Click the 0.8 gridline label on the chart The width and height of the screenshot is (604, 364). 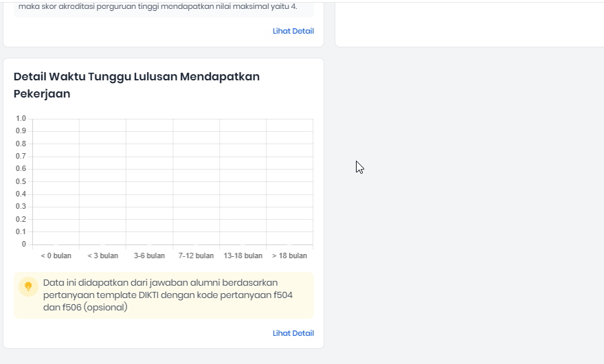(21, 144)
